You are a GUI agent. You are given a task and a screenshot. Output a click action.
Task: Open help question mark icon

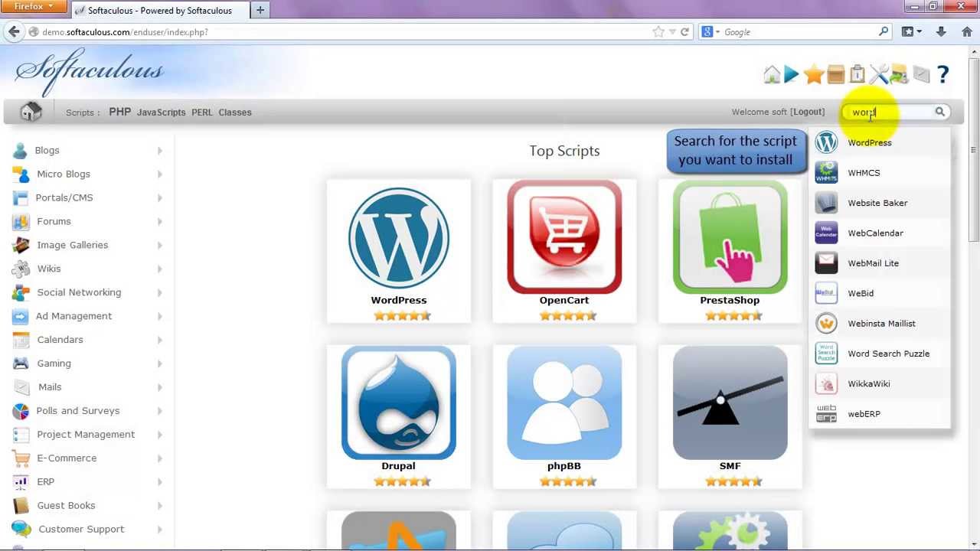(943, 74)
